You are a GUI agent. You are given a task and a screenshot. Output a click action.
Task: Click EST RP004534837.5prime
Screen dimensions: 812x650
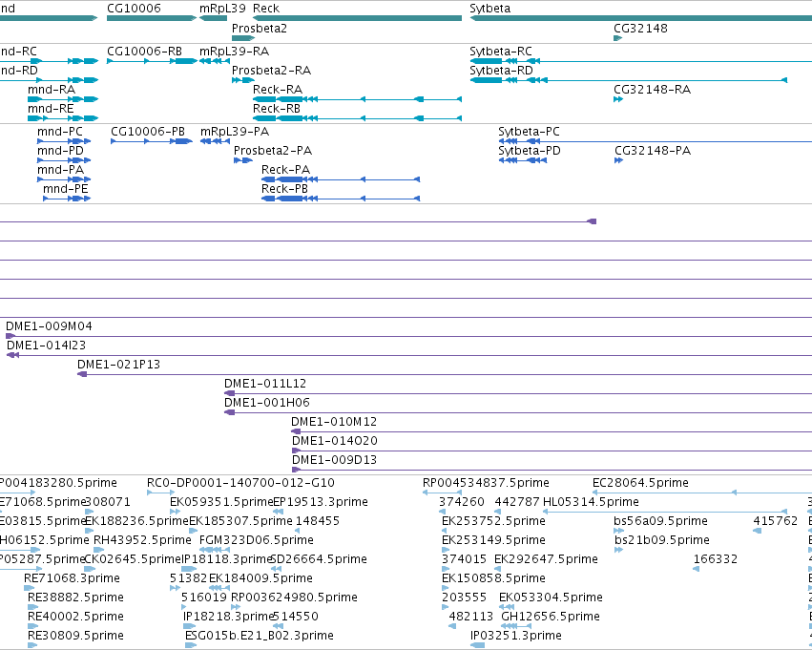(x=486, y=483)
